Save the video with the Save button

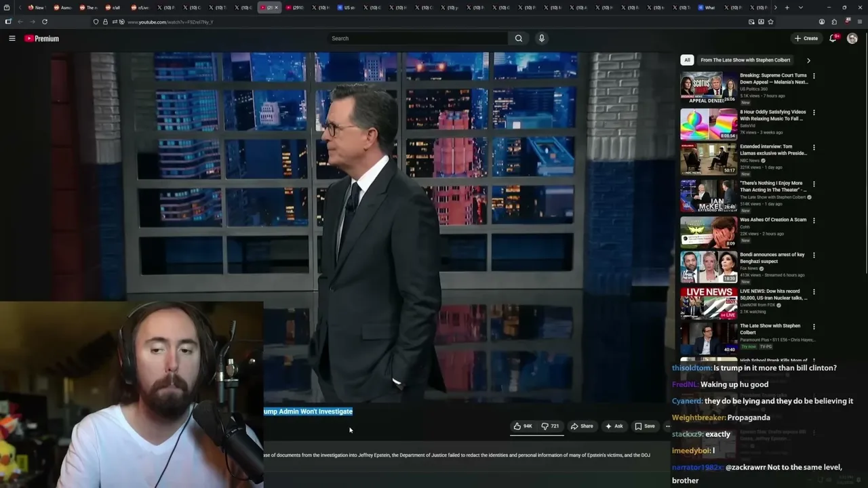[645, 426]
